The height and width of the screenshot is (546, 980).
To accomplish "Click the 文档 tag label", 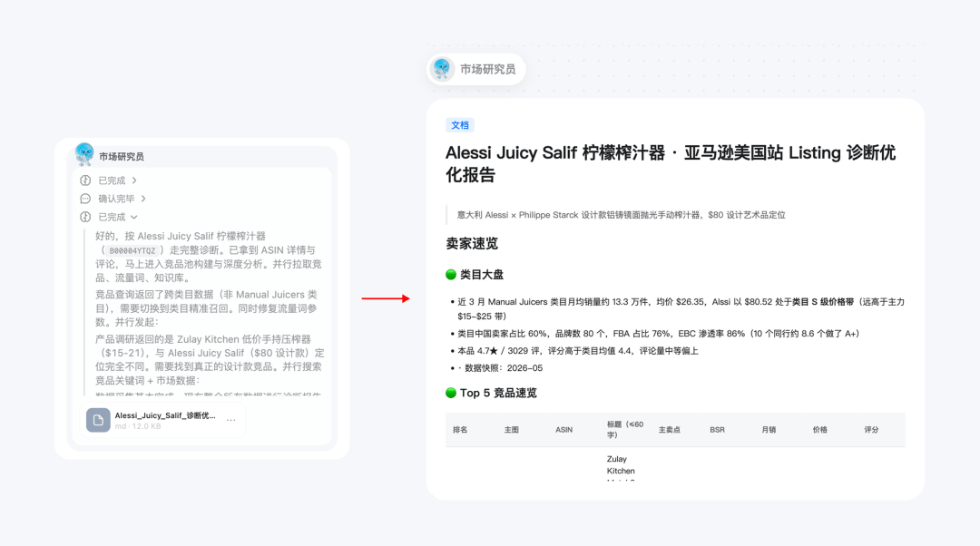I will (460, 125).
